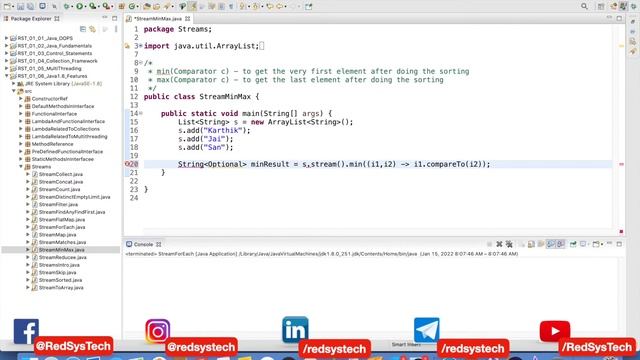Collapse the Streams package
The height and width of the screenshot is (360, 640).
(21, 167)
